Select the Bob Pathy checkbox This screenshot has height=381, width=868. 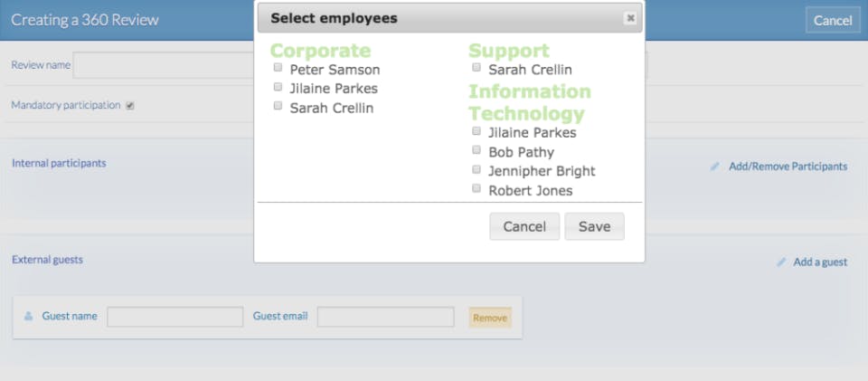coord(476,150)
